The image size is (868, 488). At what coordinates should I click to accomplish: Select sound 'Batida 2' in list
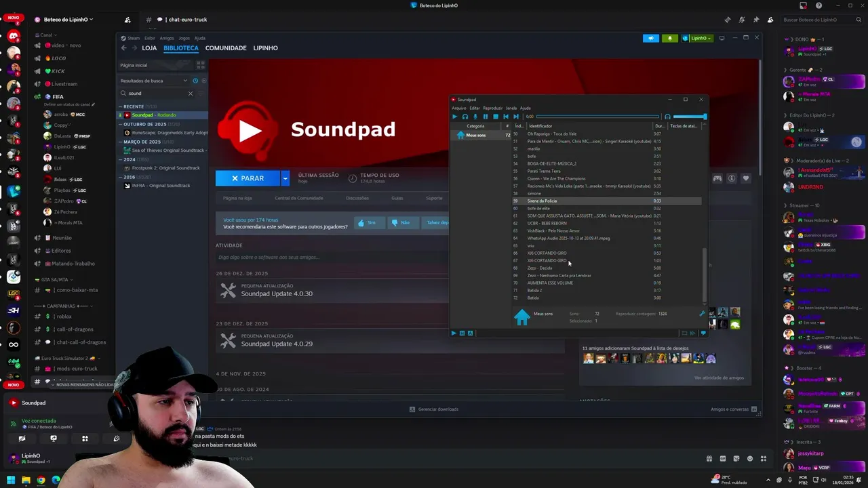534,290
